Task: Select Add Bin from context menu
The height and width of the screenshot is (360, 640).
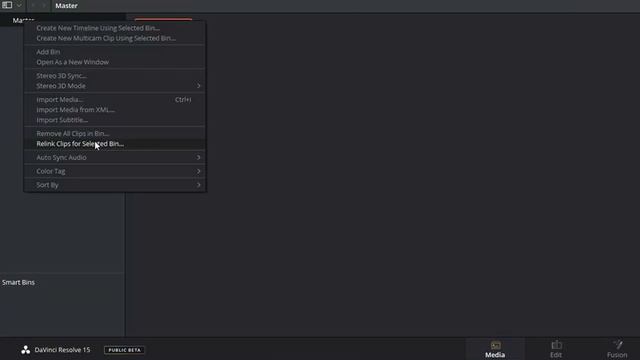Action: pos(48,52)
